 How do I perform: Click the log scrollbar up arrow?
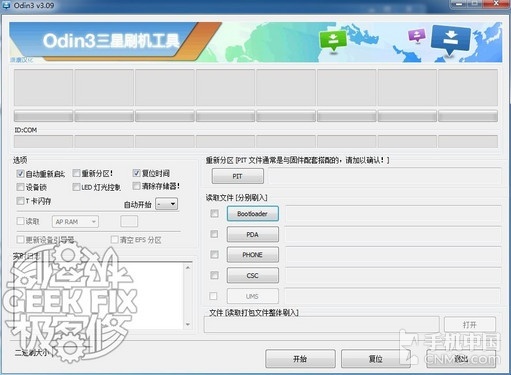coord(188,267)
